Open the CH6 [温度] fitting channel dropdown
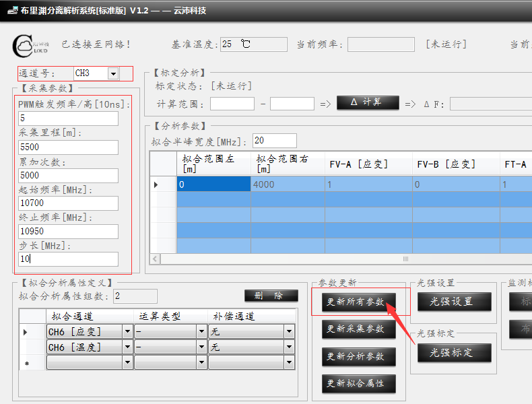The width and height of the screenshot is (532, 404). click(127, 347)
